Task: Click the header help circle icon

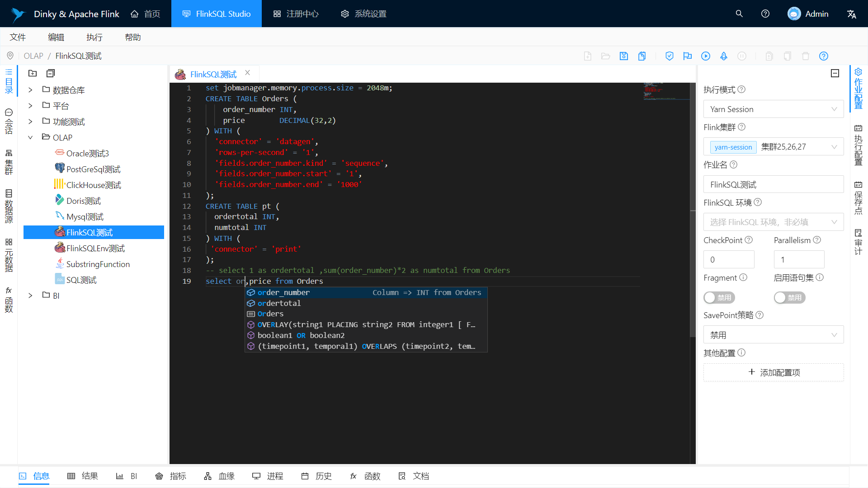Action: pyautogui.click(x=765, y=14)
